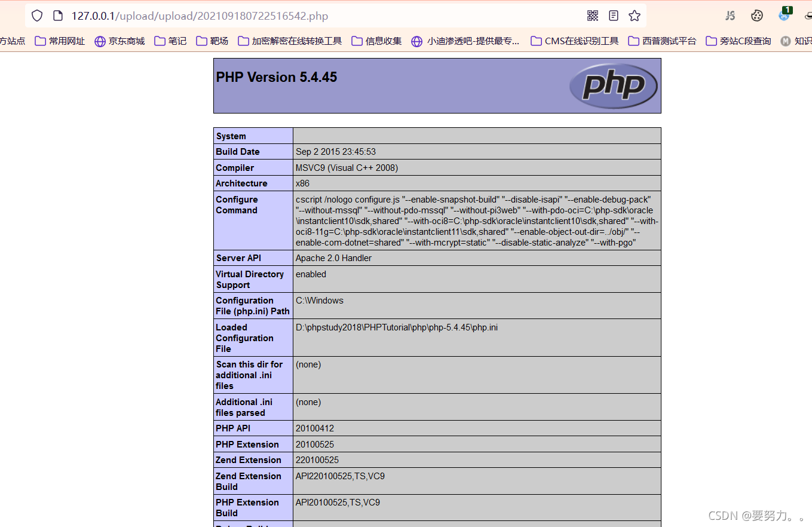
Task: Click the shield tracking protection icon
Action: [x=37, y=16]
